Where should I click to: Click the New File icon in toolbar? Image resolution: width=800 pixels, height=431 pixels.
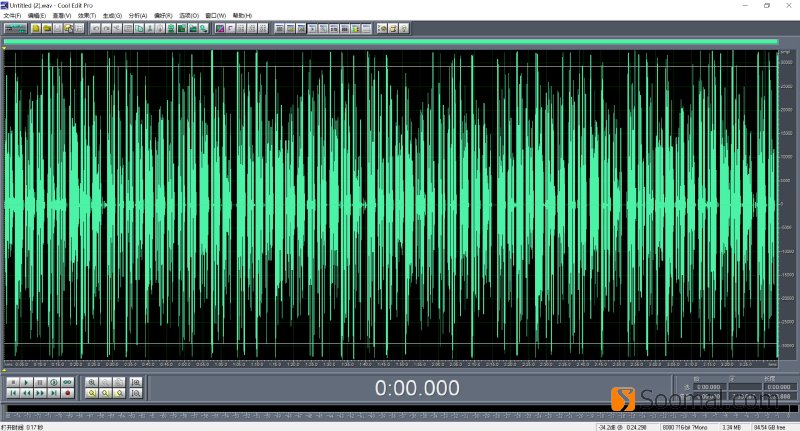coord(36,29)
